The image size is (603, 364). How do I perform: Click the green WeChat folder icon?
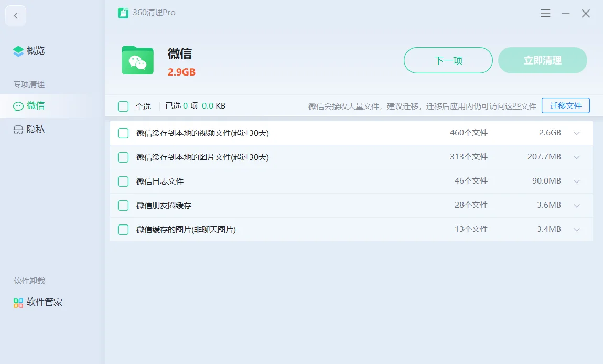pos(138,60)
